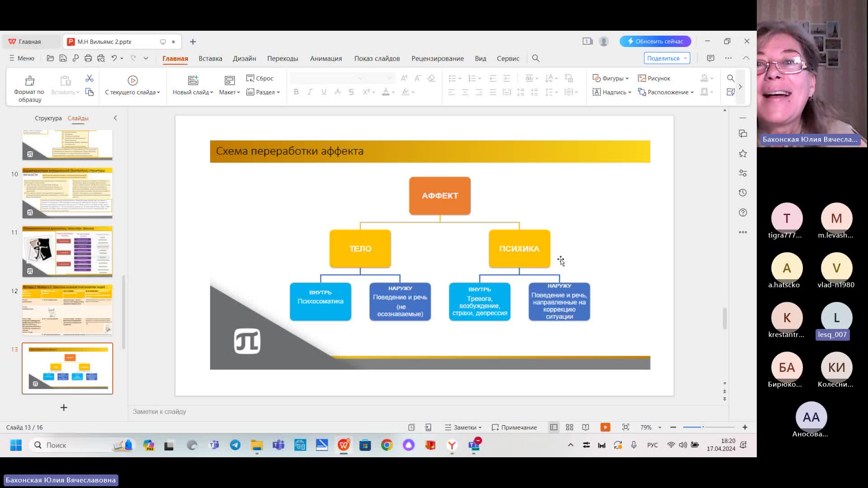868x488 pixels.
Task: Cut selection with scissors icon
Action: pos(90,79)
